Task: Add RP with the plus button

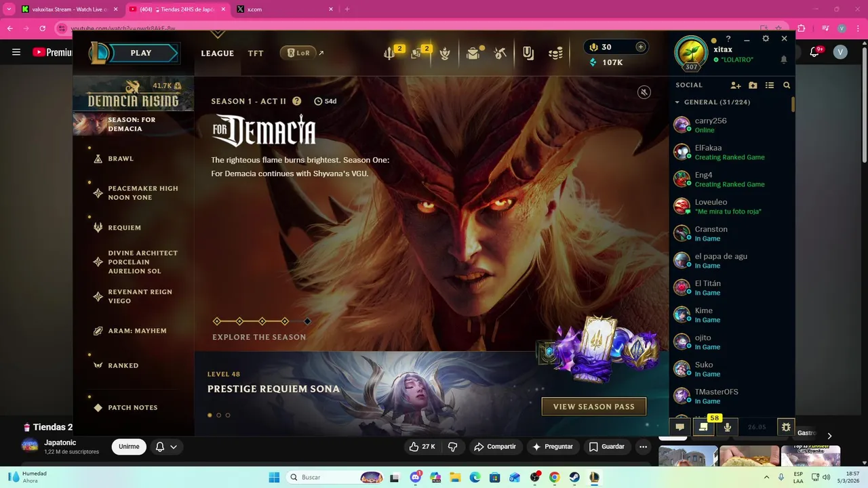Action: [640, 47]
